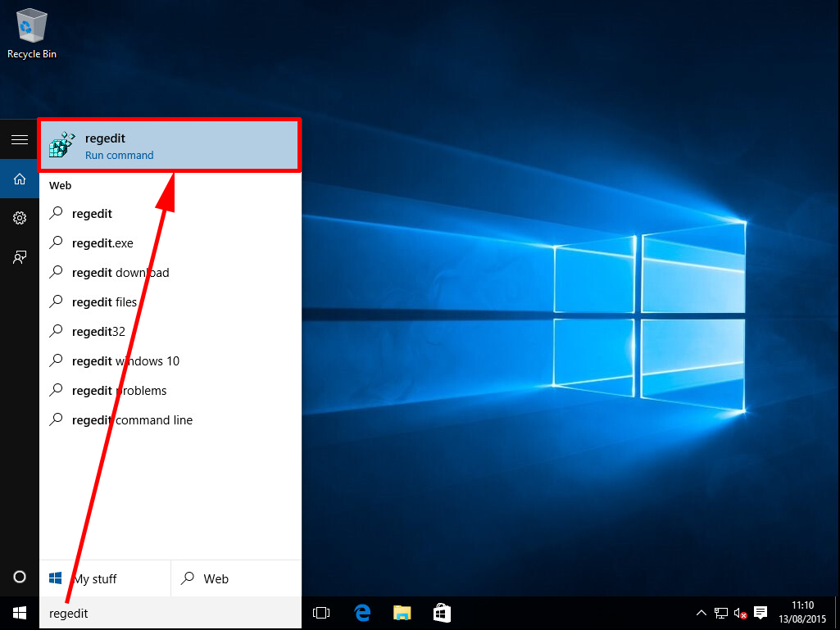Open the Store from the taskbar
Image resolution: width=840 pixels, height=630 pixels.
coord(442,614)
